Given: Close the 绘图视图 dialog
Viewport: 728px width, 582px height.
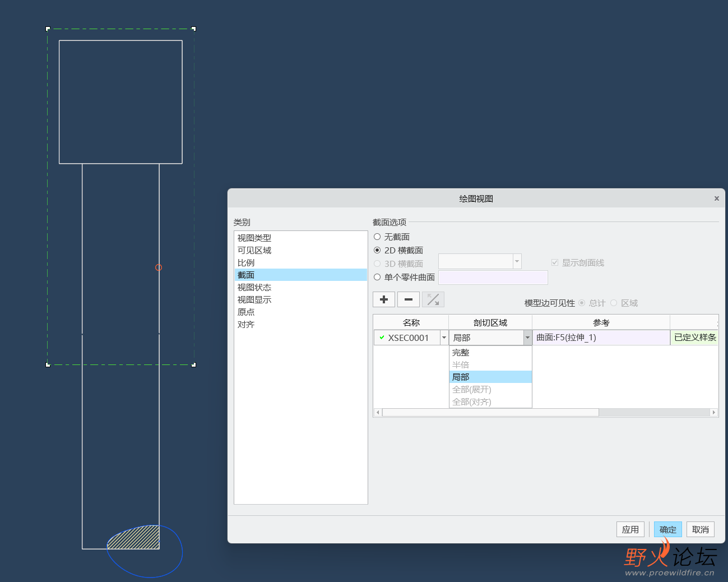Looking at the screenshot, I should pos(716,198).
